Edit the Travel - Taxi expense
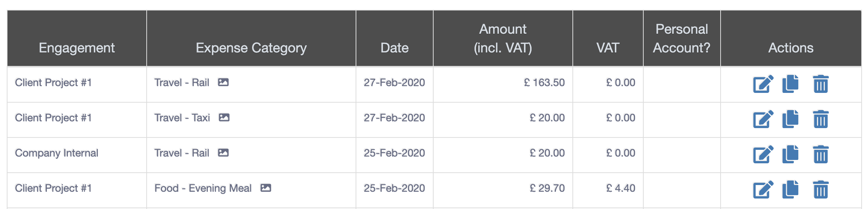868x209 pixels. (x=763, y=119)
